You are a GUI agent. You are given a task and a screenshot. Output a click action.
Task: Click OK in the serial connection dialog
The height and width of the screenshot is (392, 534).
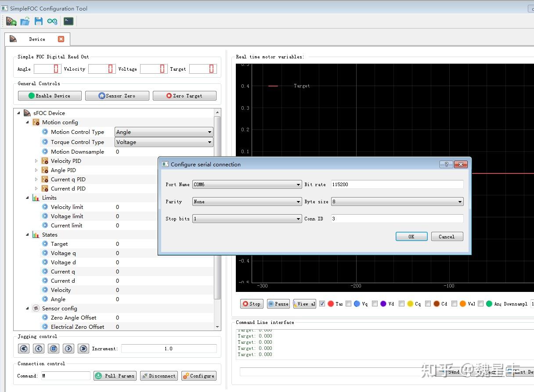click(x=411, y=237)
